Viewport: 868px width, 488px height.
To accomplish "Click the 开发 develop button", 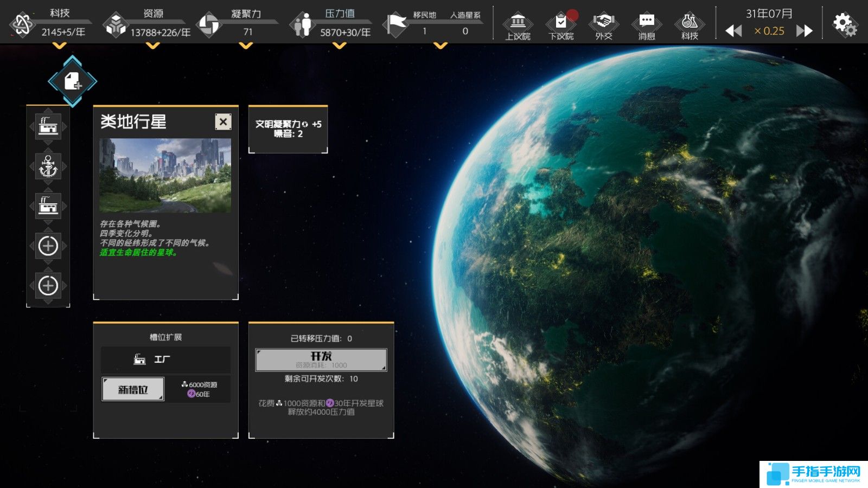I will tap(321, 360).
